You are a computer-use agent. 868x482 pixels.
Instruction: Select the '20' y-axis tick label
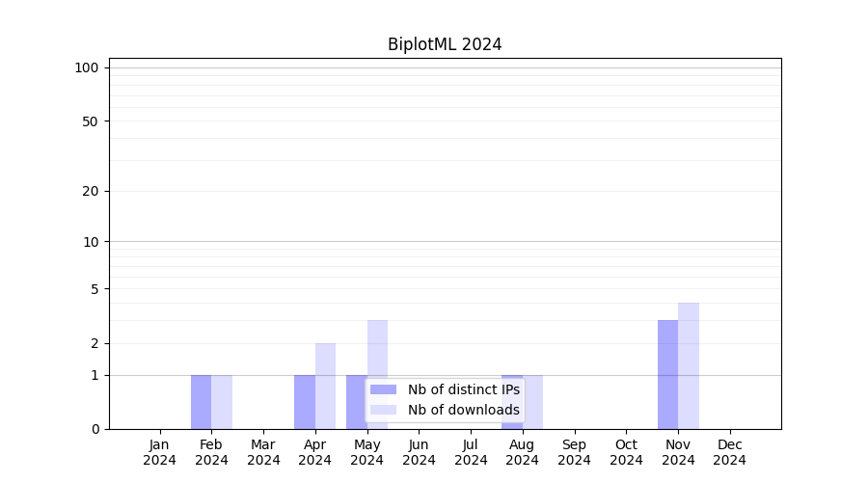[x=91, y=191]
